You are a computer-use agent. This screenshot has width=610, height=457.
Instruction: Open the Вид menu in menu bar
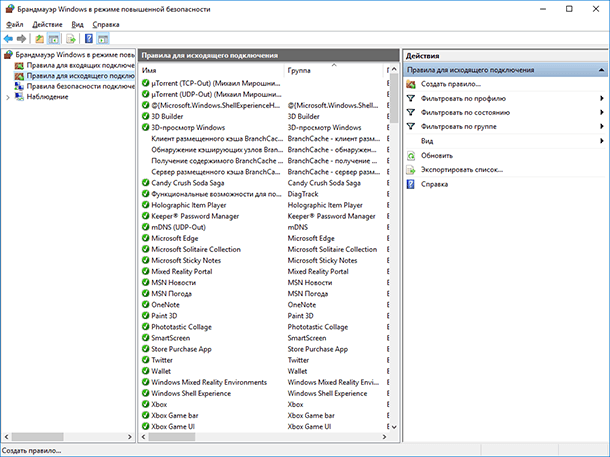click(x=77, y=25)
